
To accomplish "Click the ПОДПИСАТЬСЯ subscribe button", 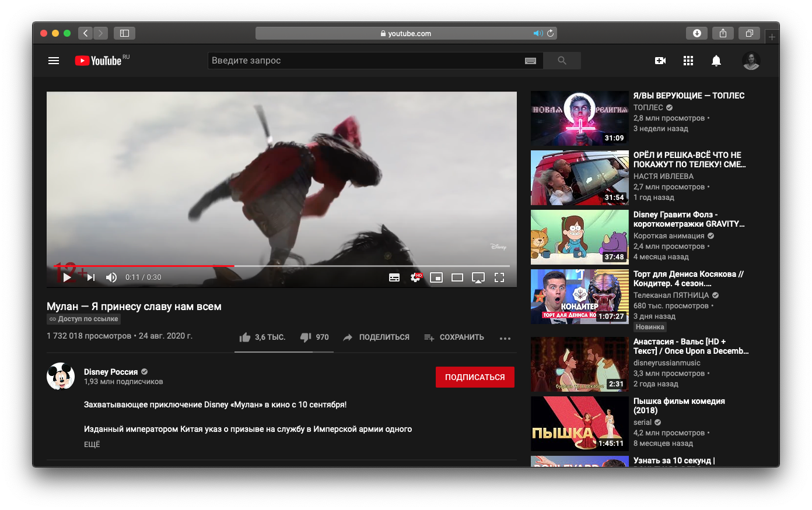I will click(x=475, y=377).
